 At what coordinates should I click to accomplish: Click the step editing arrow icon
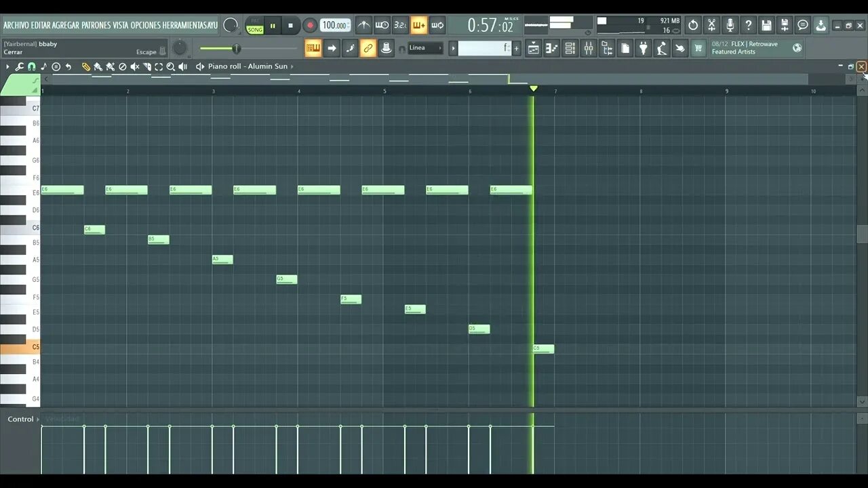(x=332, y=48)
